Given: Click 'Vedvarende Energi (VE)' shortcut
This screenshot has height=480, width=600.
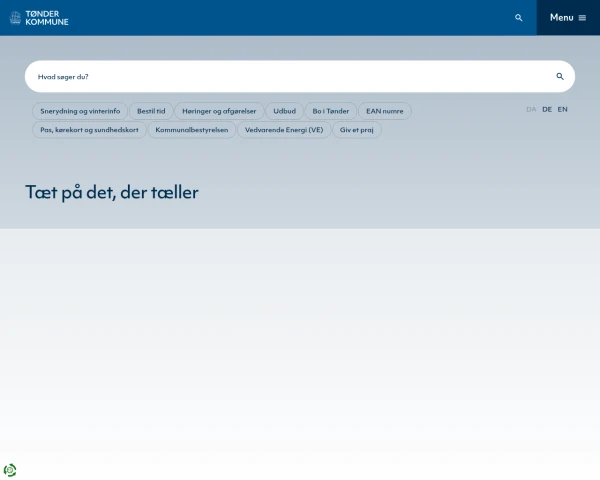Looking at the screenshot, I should 284,130.
